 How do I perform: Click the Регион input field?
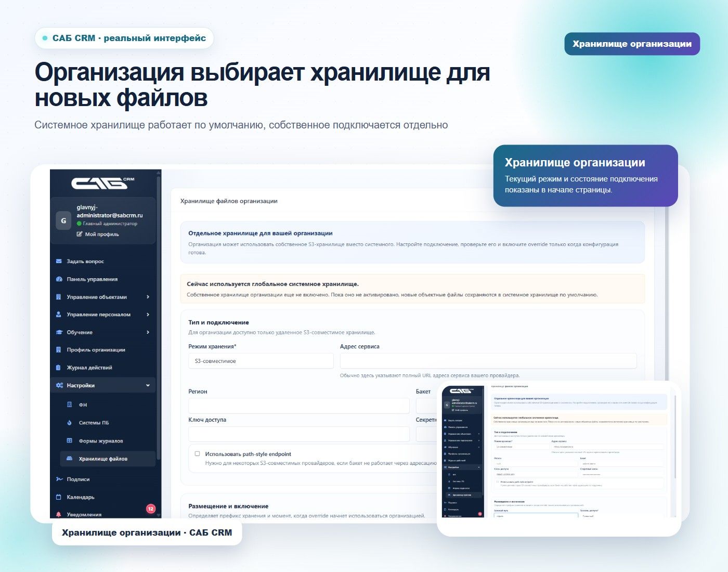click(299, 406)
